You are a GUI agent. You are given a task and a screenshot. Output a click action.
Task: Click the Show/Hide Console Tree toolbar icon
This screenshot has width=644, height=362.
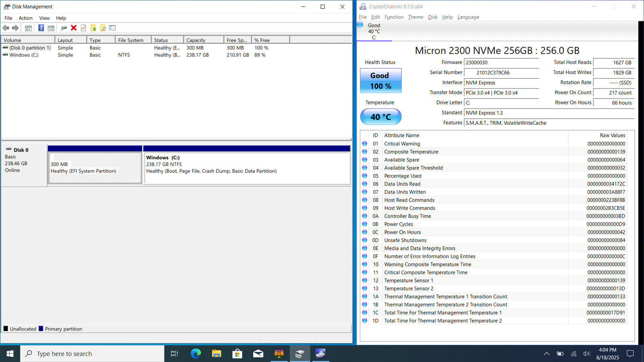pyautogui.click(x=28, y=28)
